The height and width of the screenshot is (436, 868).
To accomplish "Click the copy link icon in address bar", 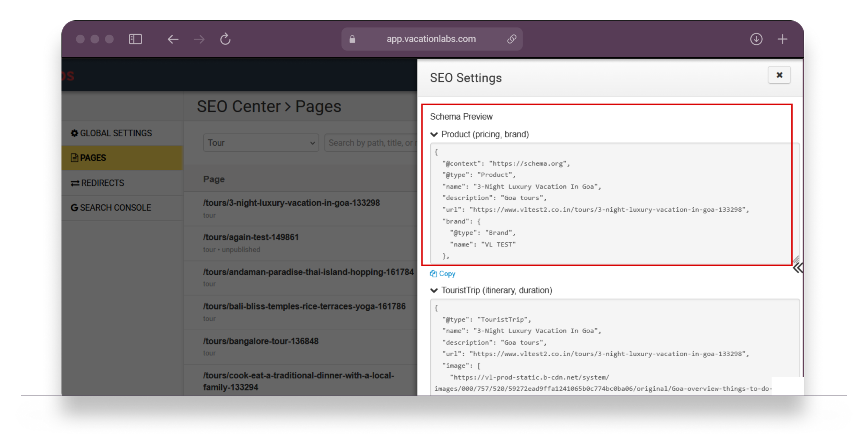I will tap(511, 39).
